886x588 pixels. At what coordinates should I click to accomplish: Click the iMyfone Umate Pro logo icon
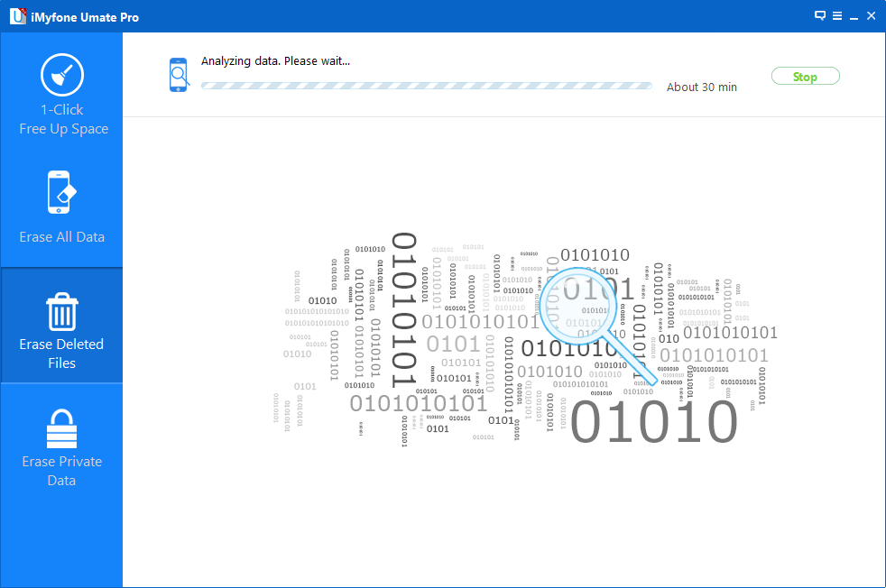click(17, 16)
